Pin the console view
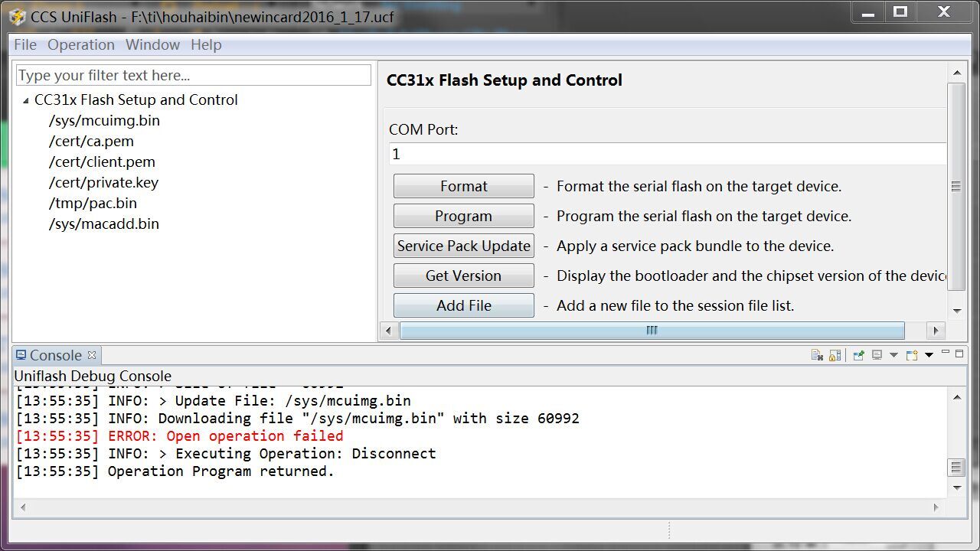The image size is (980, 551). [859, 355]
